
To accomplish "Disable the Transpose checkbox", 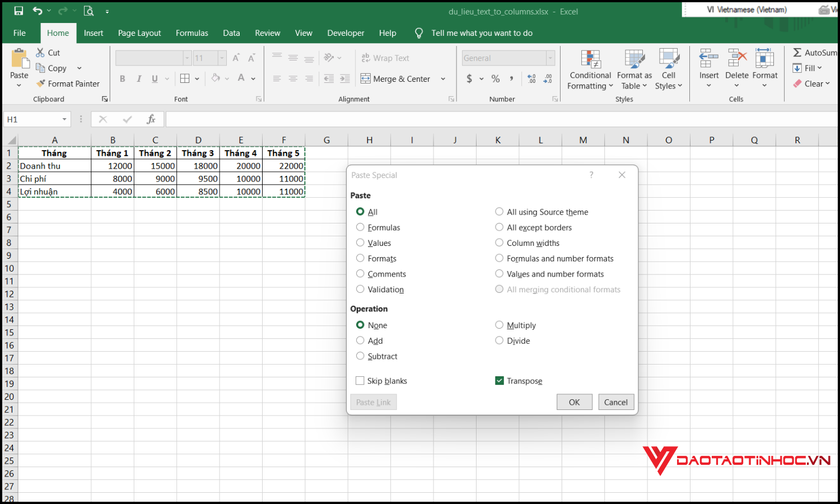I will (x=499, y=380).
